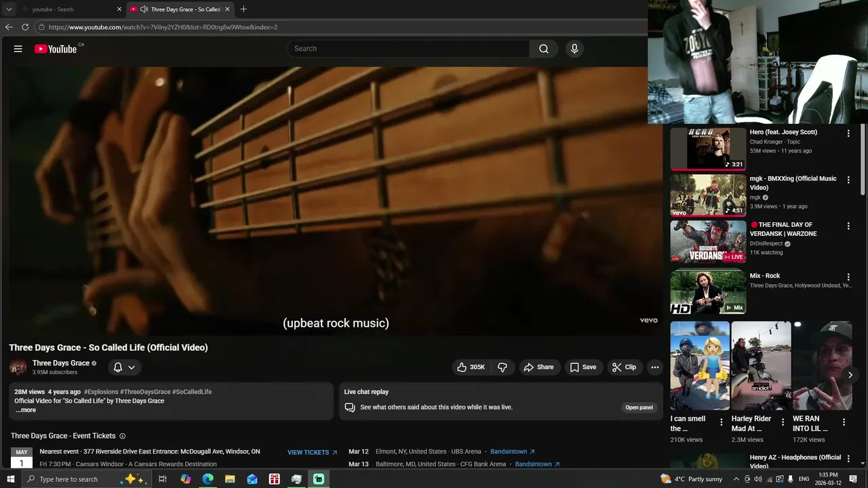Click info icon beside Event Tickets
The image size is (868, 488).
[122, 436]
